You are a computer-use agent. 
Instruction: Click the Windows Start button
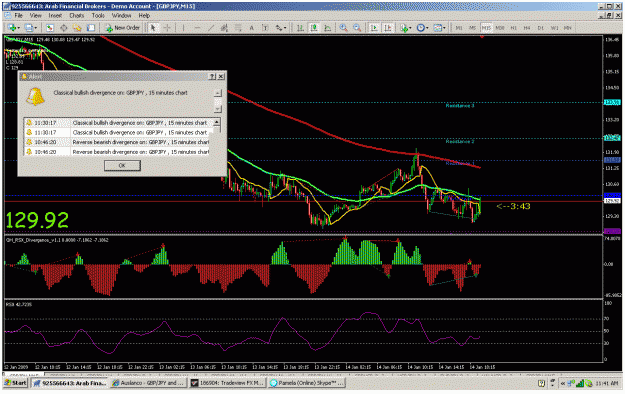click(x=15, y=383)
